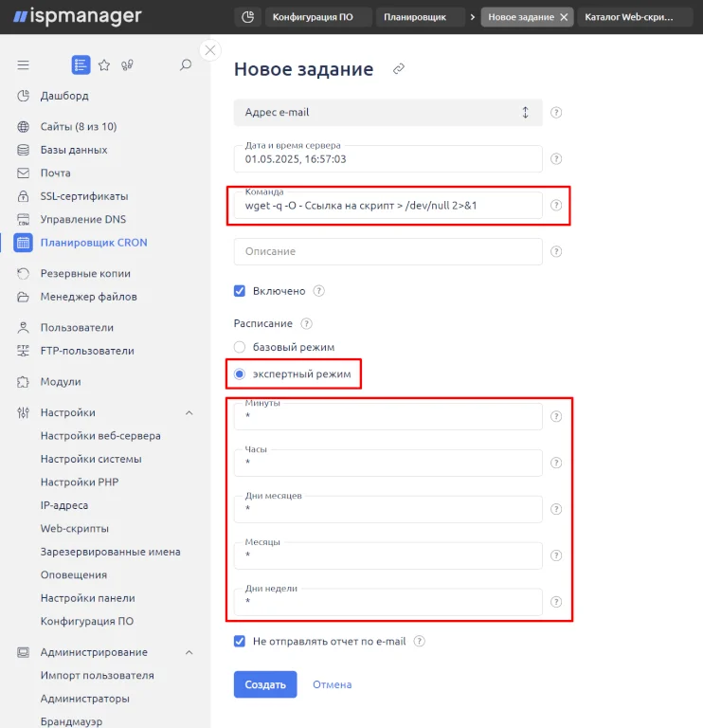Screen dimensions: 703x728
Task: Collapse the Администрирование sidebar section
Action: [189, 653]
